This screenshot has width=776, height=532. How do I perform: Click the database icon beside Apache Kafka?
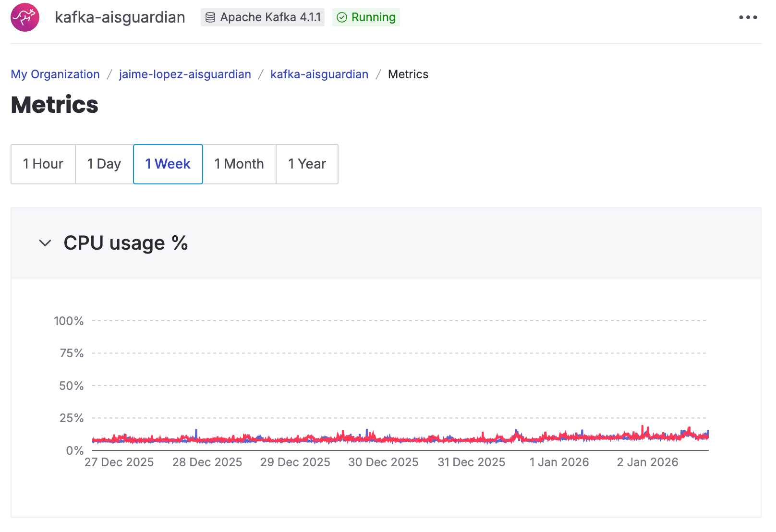210,17
